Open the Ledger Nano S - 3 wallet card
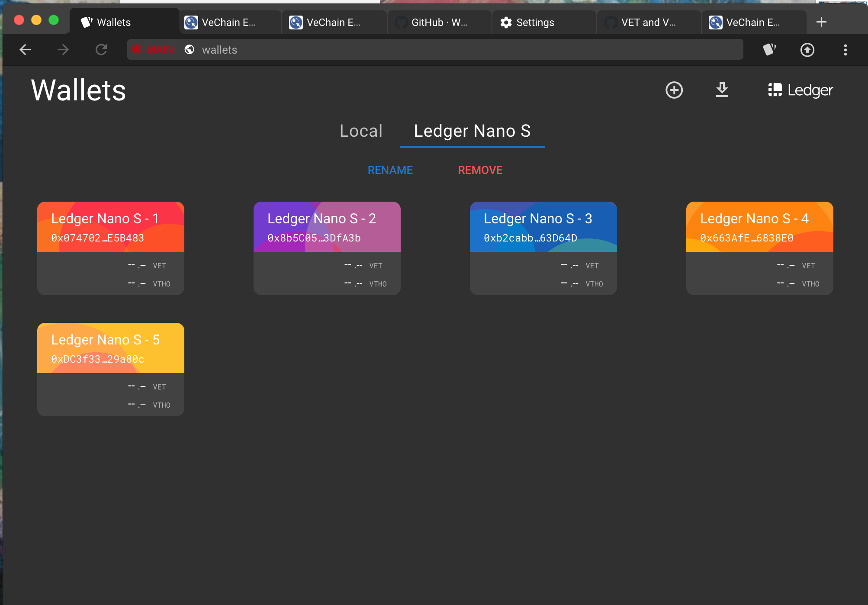This screenshot has width=868, height=605. click(x=543, y=248)
